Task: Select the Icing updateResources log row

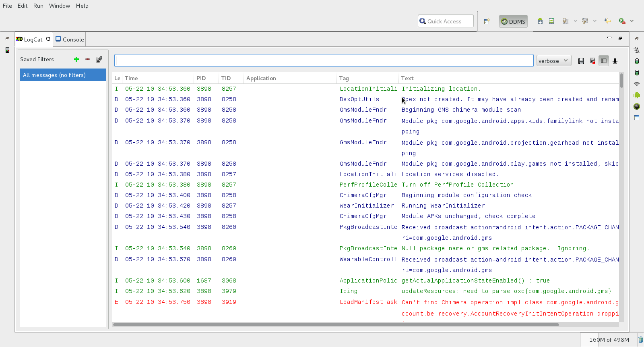Action: (365, 291)
